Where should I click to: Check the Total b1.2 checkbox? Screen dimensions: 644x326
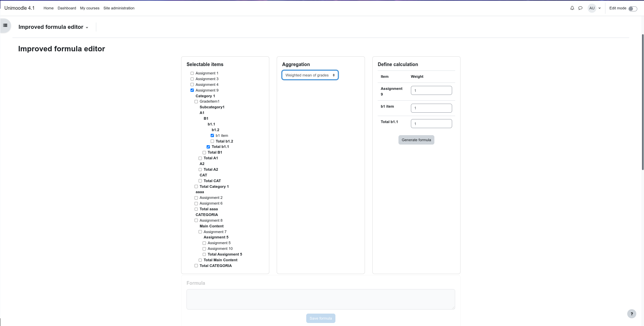[x=212, y=141]
